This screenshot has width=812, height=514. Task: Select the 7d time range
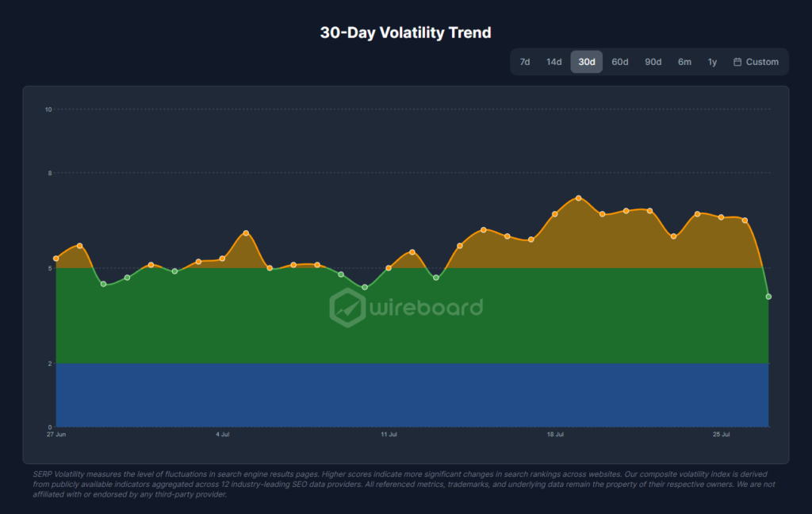[525, 62]
